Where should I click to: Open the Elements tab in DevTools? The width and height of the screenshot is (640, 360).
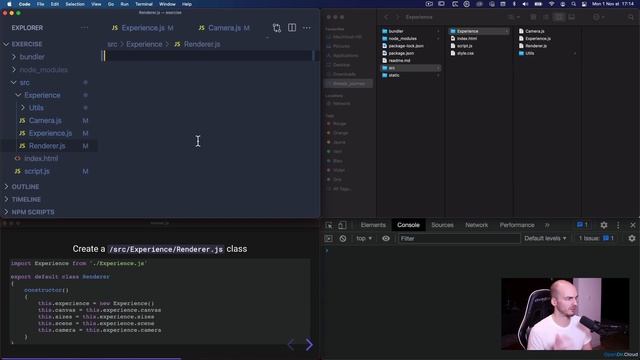(373, 225)
